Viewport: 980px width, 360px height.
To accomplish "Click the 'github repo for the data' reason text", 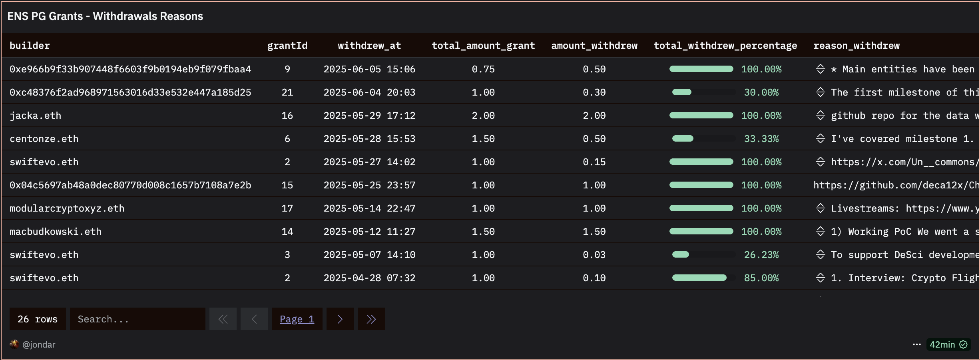I will (x=905, y=116).
